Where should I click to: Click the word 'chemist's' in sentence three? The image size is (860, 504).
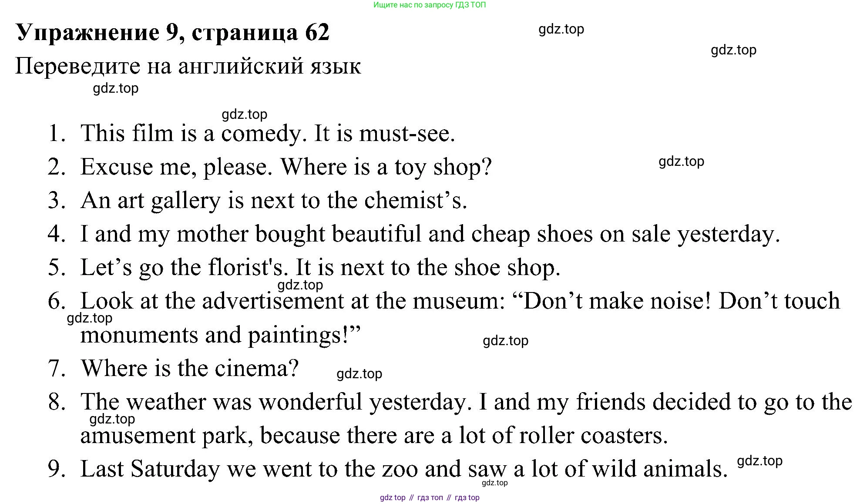pyautogui.click(x=415, y=200)
